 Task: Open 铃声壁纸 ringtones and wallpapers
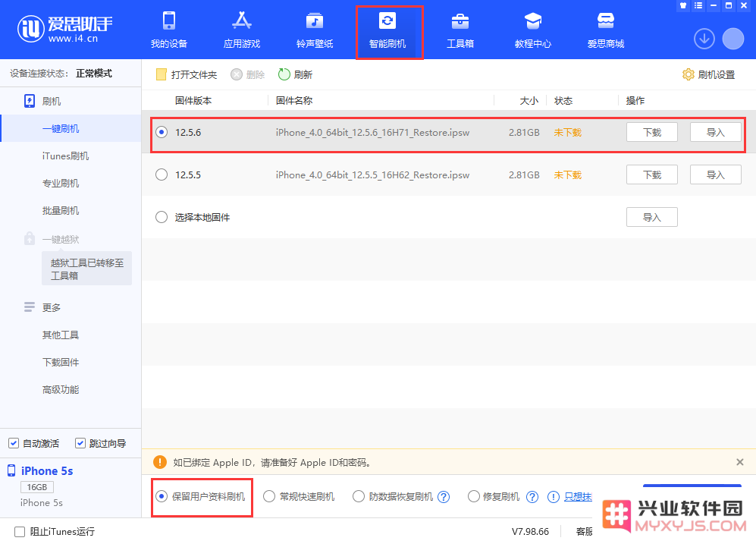coord(315,30)
